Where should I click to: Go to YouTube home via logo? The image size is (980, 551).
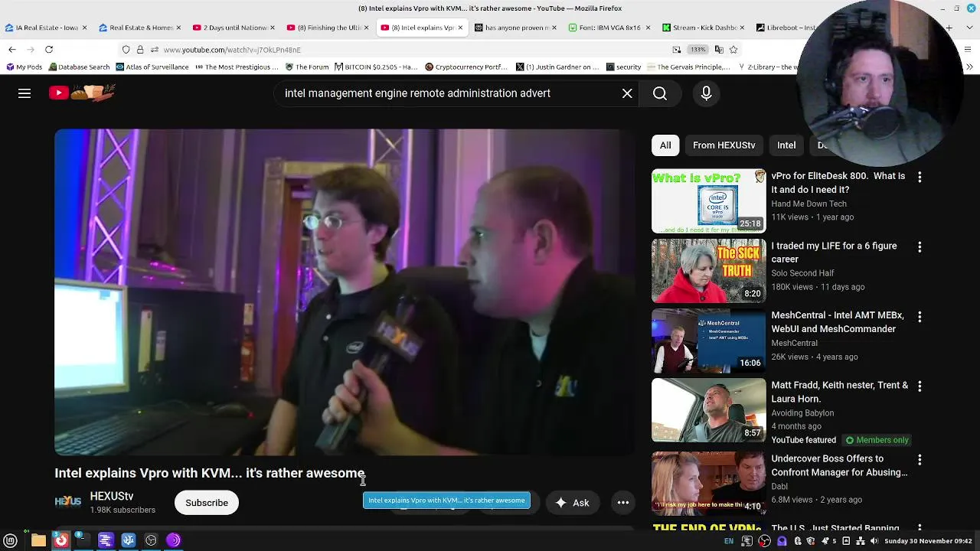pyautogui.click(x=82, y=93)
